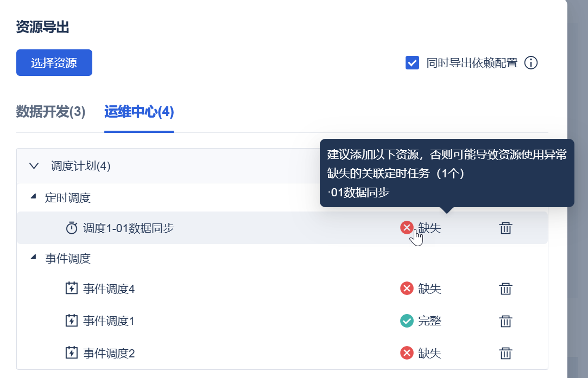The image size is (588, 378).
Task: Click timer icon of 调度1-01数据同步
Action: pyautogui.click(x=72, y=228)
